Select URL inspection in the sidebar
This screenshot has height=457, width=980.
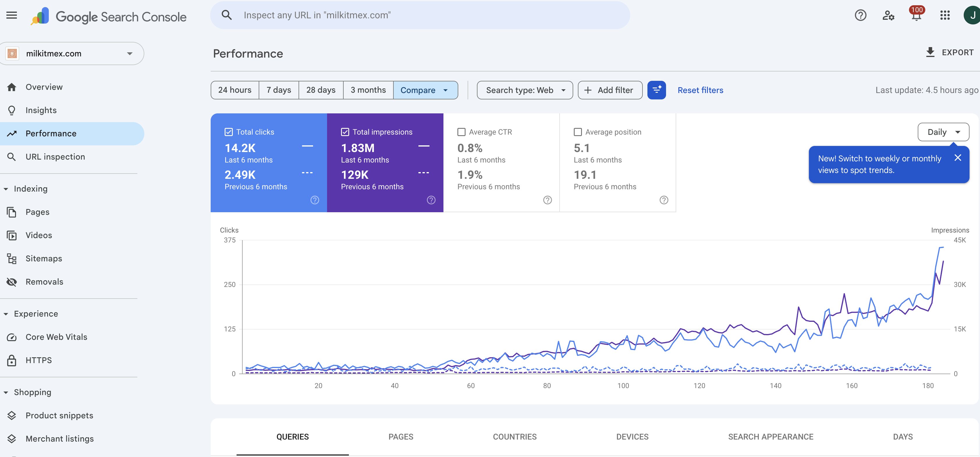click(55, 156)
